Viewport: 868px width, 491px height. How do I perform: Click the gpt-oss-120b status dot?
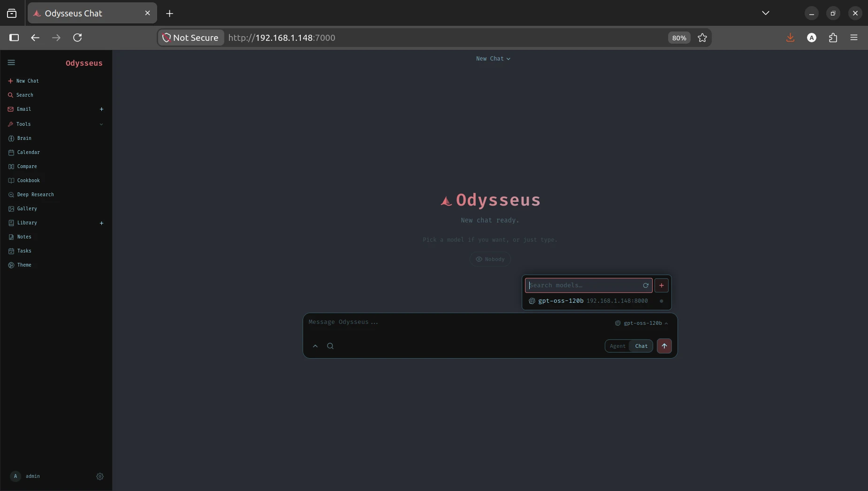[x=662, y=301]
